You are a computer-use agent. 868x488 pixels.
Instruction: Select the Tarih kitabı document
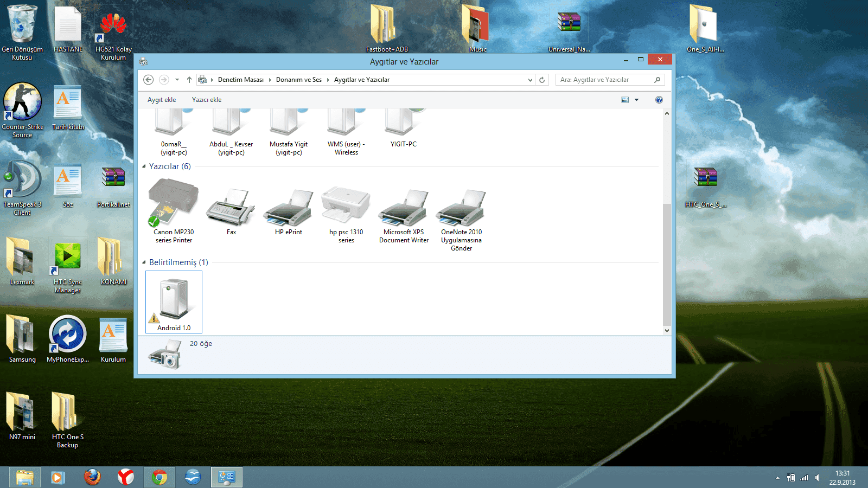tap(68, 108)
